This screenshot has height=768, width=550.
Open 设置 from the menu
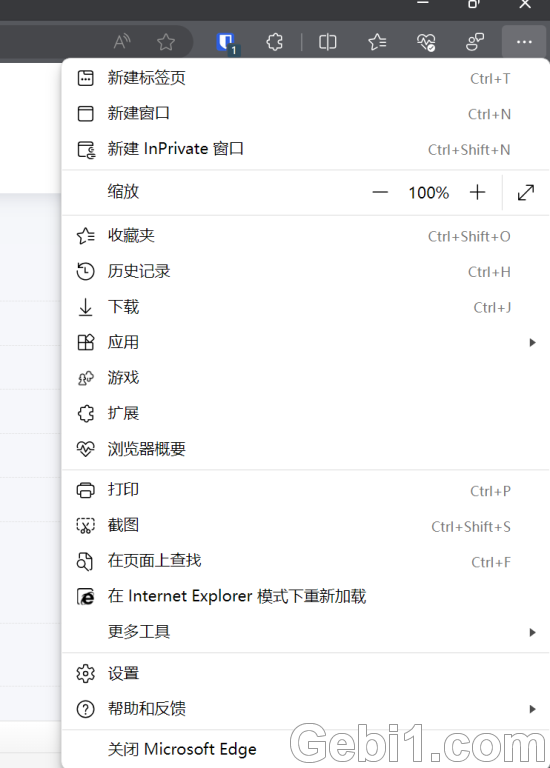pyautogui.click(x=306, y=673)
